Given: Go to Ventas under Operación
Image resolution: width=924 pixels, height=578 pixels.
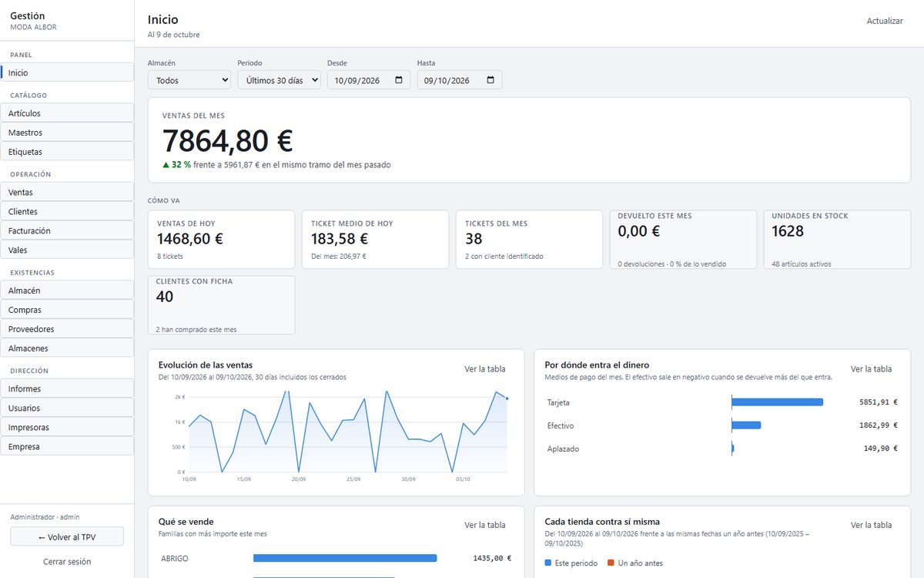Looking at the screenshot, I should pos(67,192).
